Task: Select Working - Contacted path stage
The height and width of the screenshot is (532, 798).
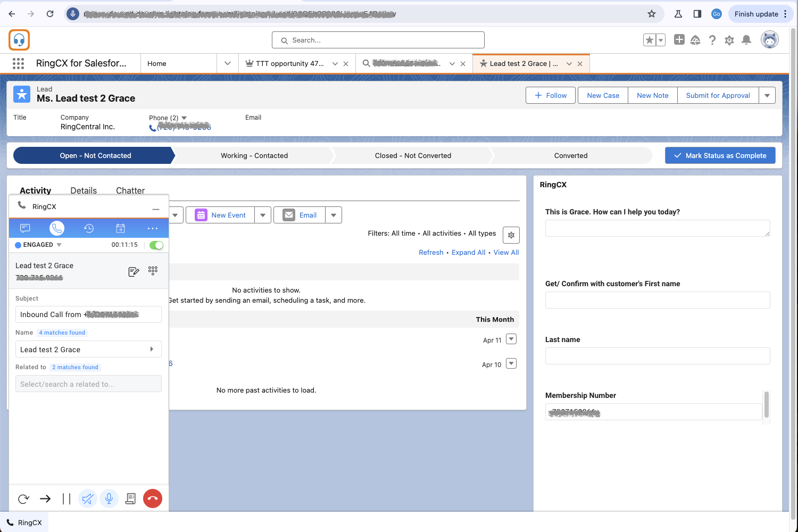Action: coord(254,156)
